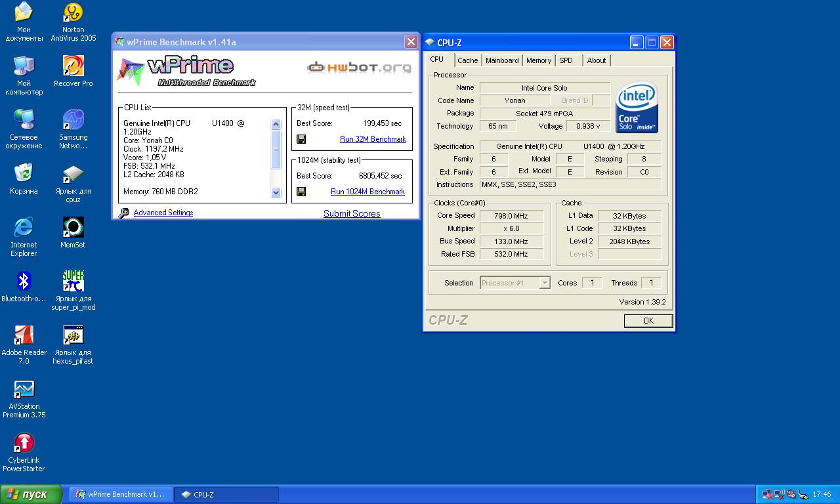Click the save icon for 32M score
Image resolution: width=840 pixels, height=504 pixels.
(301, 139)
